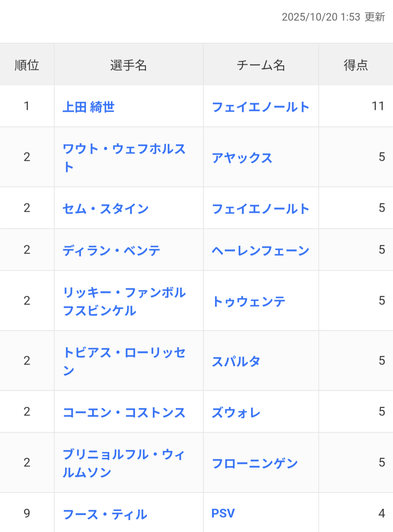
Task: Open フェイエノールト team link in first row
Action: pyautogui.click(x=260, y=107)
